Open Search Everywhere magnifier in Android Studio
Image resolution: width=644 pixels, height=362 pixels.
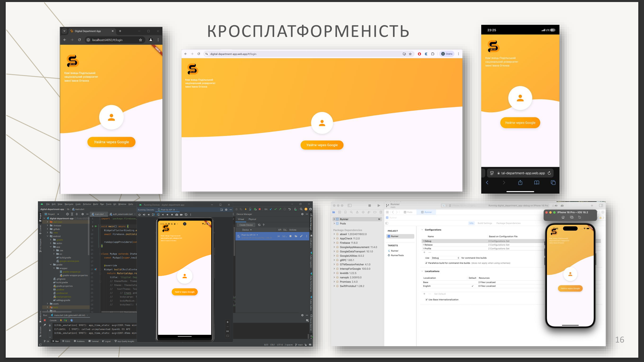pos(301,209)
